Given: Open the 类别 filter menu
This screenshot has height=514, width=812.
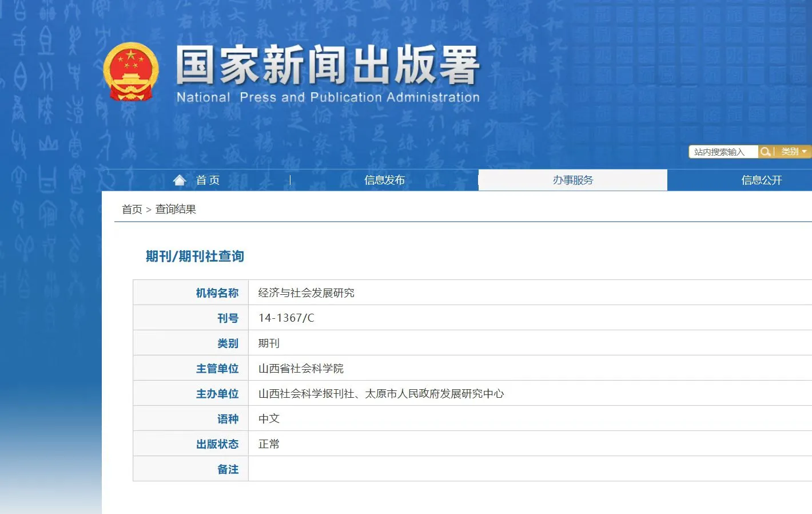Looking at the screenshot, I should click(792, 152).
